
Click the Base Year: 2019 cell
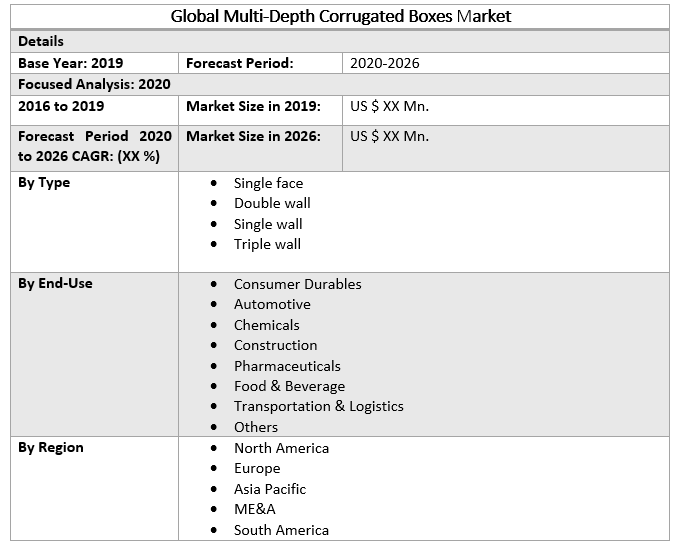(x=70, y=63)
